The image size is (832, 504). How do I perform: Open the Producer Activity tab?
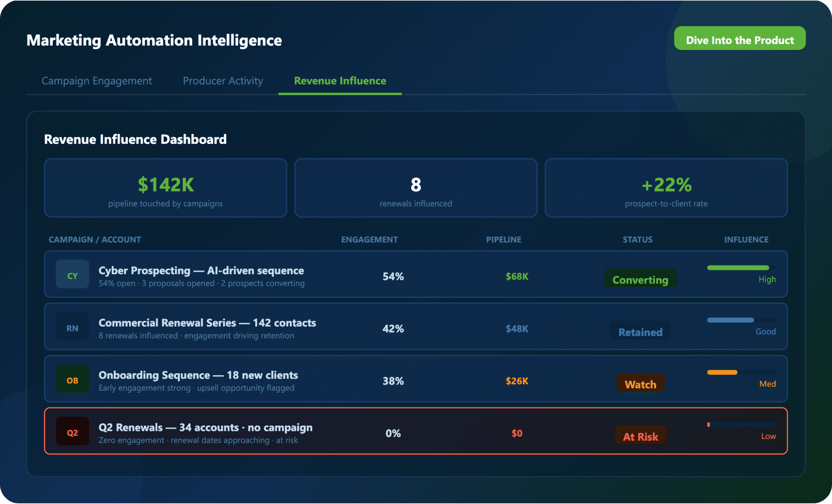(223, 81)
